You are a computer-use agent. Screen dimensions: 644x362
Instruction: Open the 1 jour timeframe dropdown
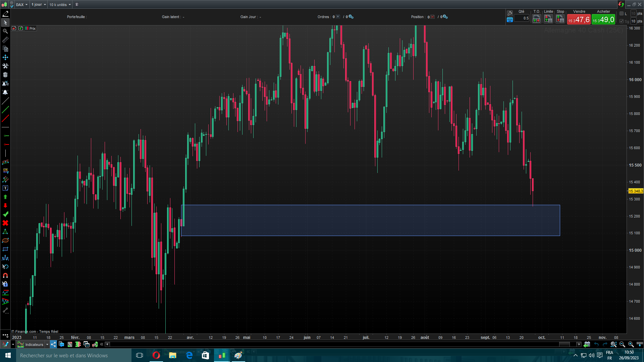coord(39,5)
